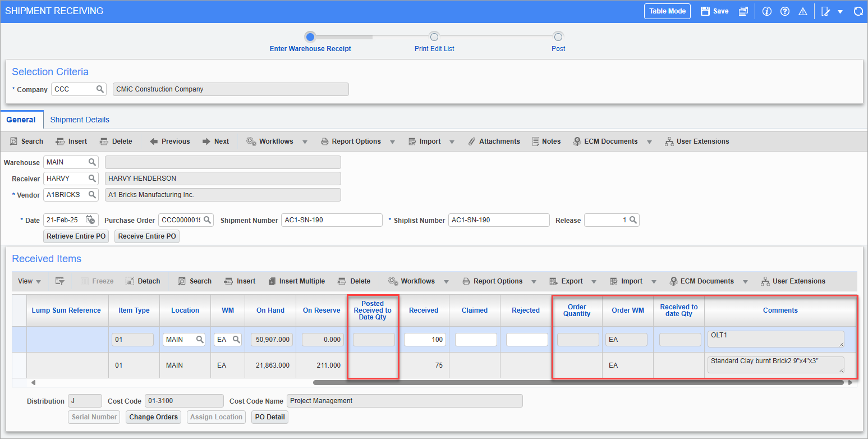Expand header dropdown arrow beside edit icon
This screenshot has width=868, height=439.
[840, 12]
